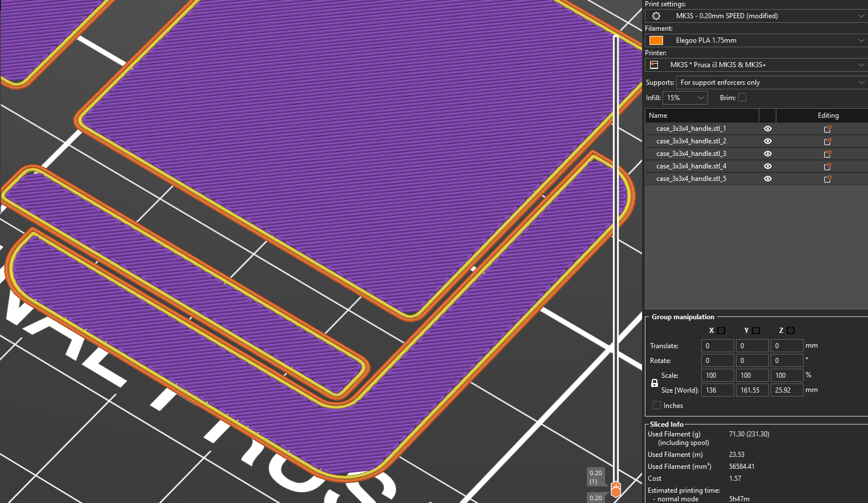Expand the Supports options dropdown
The image size is (868, 503).
click(x=772, y=83)
